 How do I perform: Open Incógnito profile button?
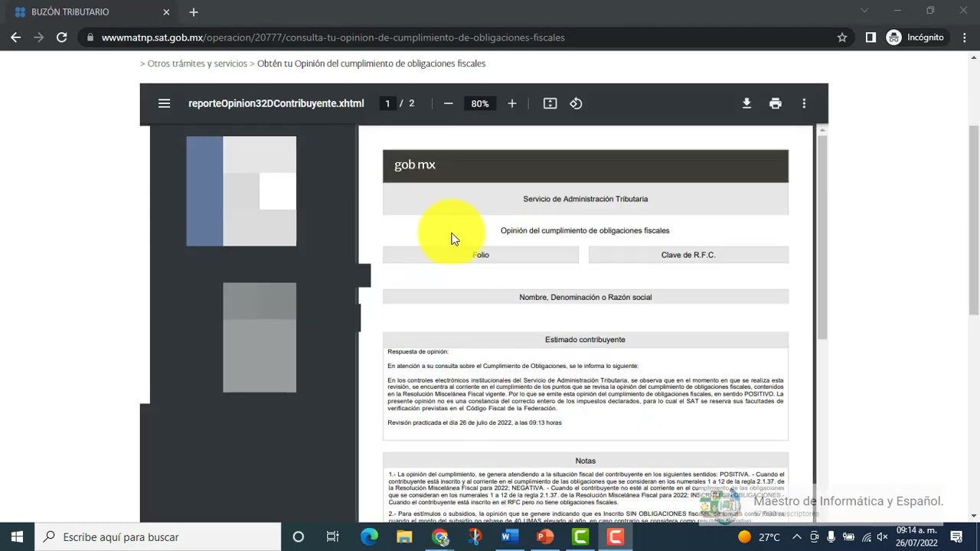[916, 37]
